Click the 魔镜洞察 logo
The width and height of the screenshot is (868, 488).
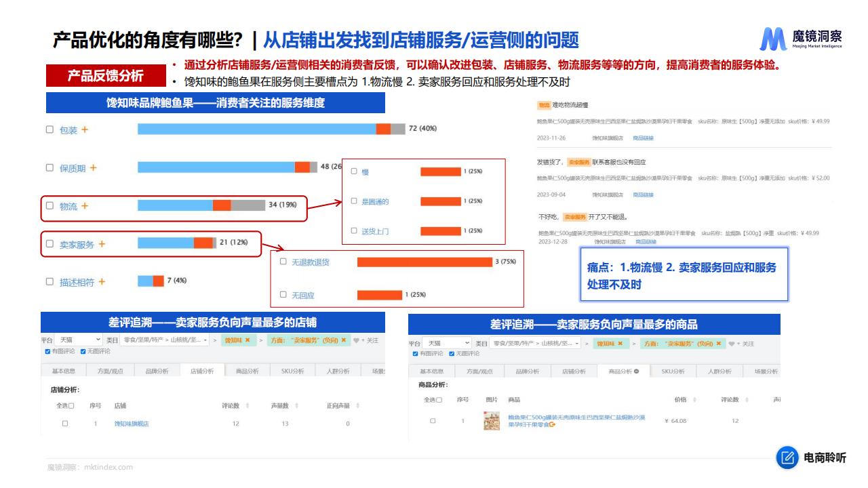pos(801,39)
